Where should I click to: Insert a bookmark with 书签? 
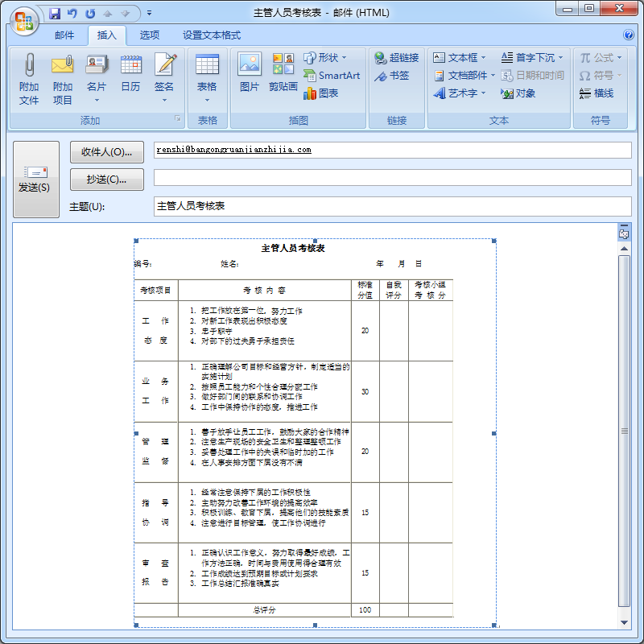392,76
